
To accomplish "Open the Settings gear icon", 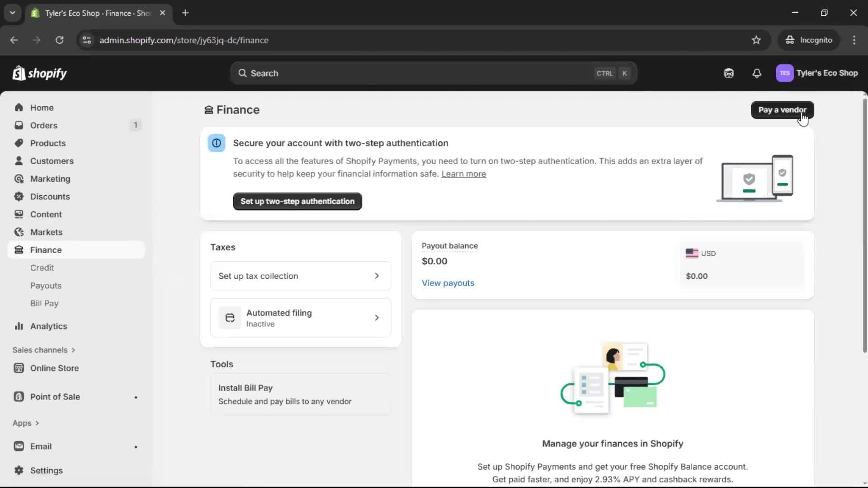I will click(19, 470).
